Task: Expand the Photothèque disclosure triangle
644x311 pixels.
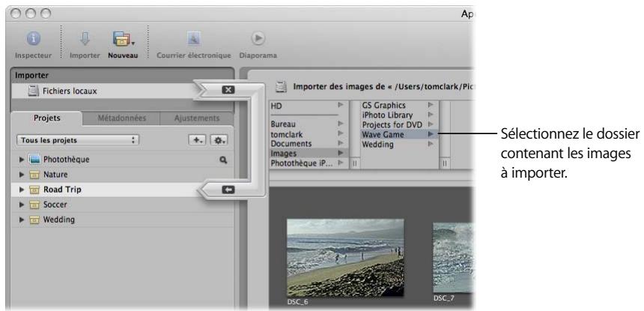Action: [22, 160]
